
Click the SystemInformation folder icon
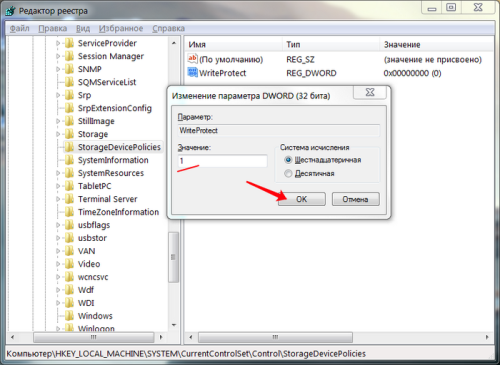click(x=69, y=160)
